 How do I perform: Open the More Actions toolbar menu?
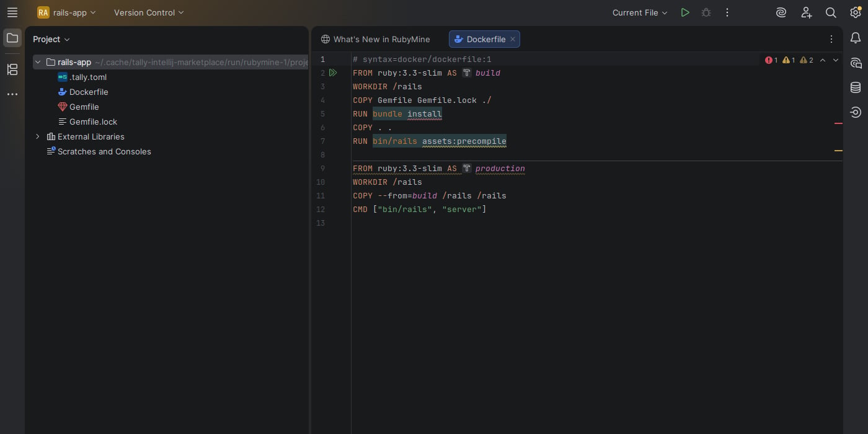pos(727,12)
